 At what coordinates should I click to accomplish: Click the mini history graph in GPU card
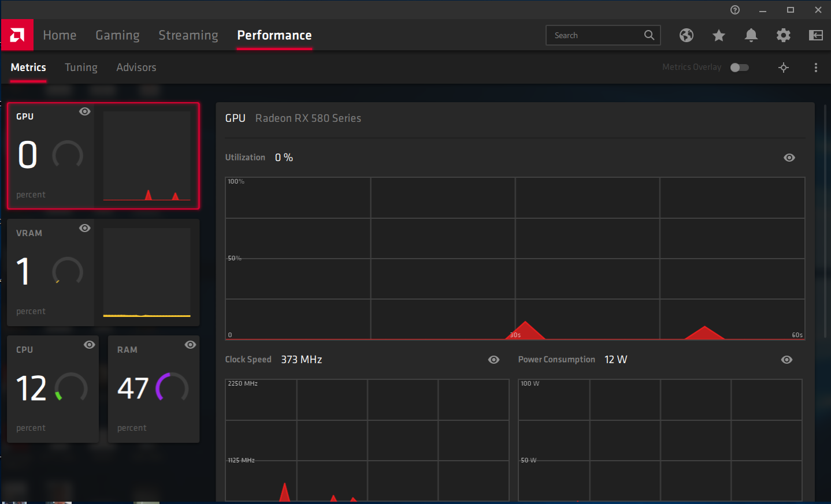point(147,156)
